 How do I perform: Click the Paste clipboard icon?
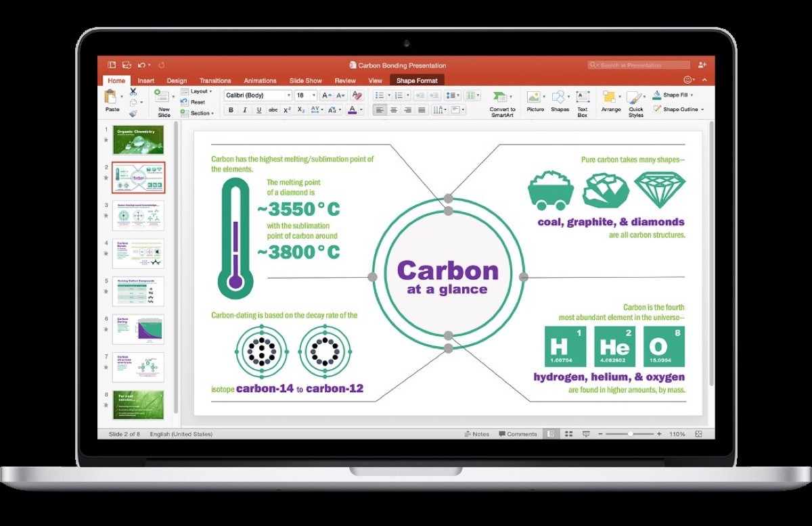112,97
